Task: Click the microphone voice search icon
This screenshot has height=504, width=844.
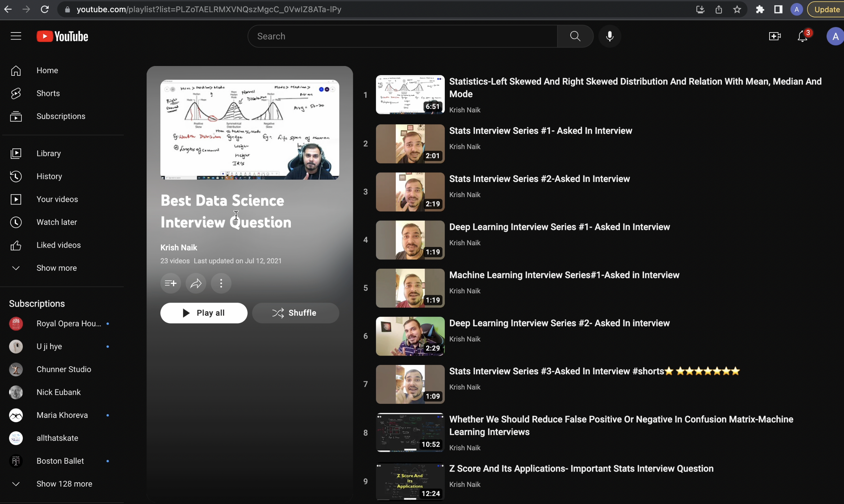Action: tap(610, 36)
